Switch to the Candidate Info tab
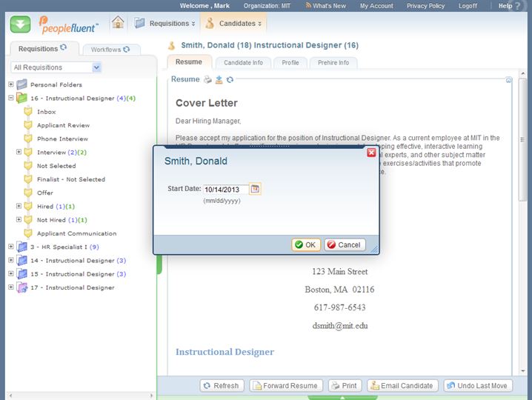532x400 pixels. [243, 63]
